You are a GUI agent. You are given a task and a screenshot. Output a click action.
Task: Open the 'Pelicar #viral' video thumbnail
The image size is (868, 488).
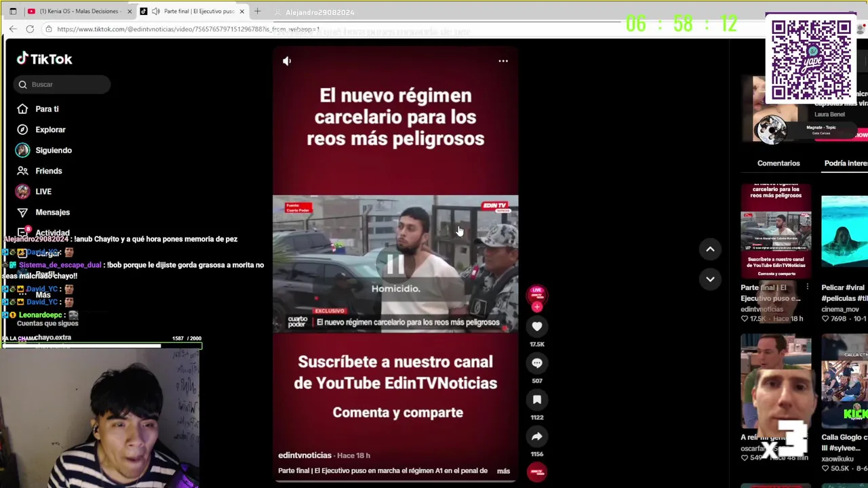click(844, 230)
